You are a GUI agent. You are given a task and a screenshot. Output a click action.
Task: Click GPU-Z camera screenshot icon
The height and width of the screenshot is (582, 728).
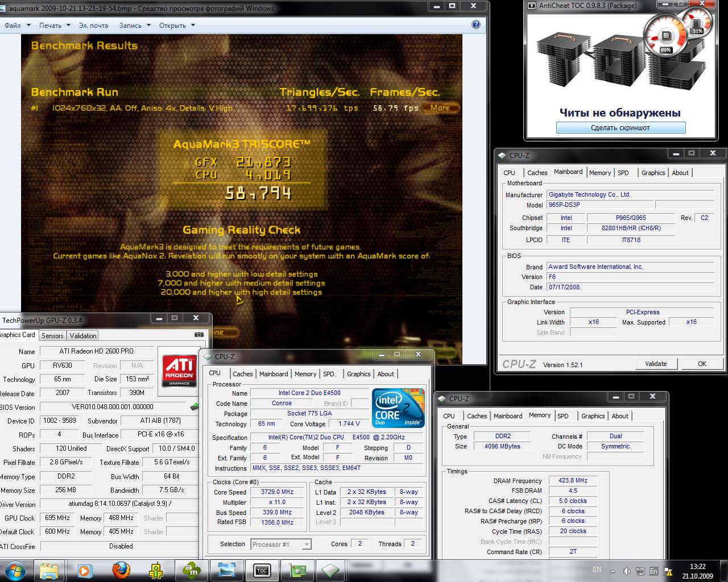(198, 335)
